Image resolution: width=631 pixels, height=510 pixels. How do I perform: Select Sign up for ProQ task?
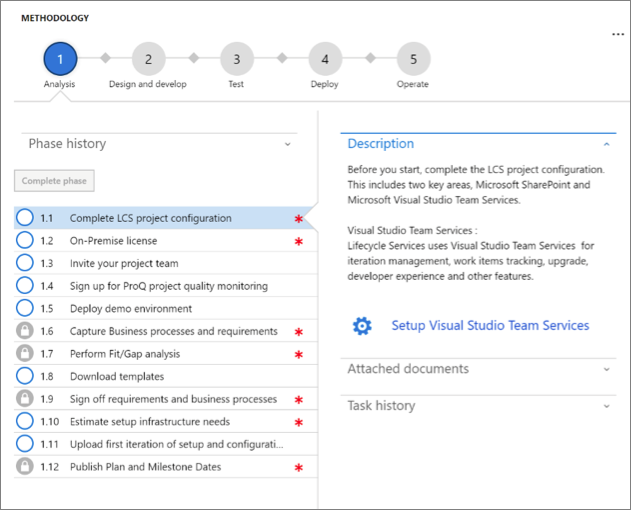click(169, 286)
